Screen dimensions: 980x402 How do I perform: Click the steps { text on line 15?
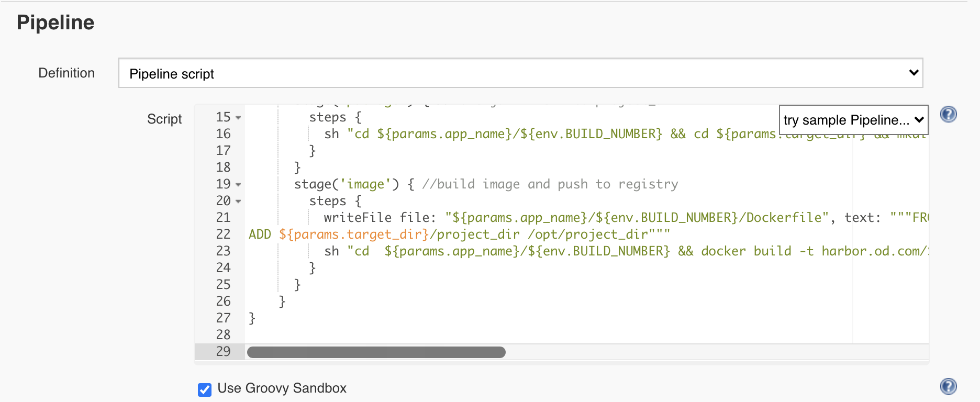pyautogui.click(x=335, y=117)
